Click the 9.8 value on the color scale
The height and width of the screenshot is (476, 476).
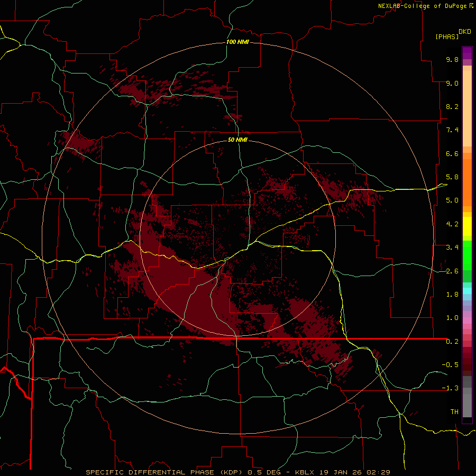(452, 59)
